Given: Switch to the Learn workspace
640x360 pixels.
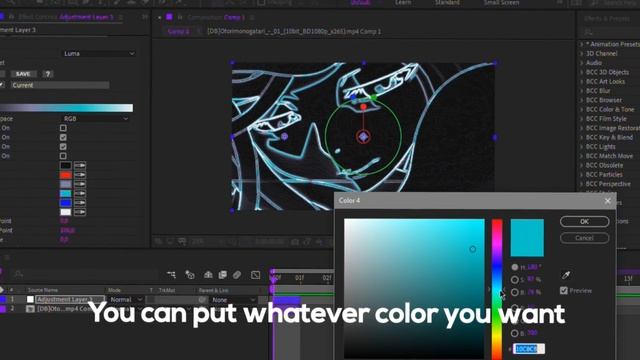Looking at the screenshot, I should [403, 2].
